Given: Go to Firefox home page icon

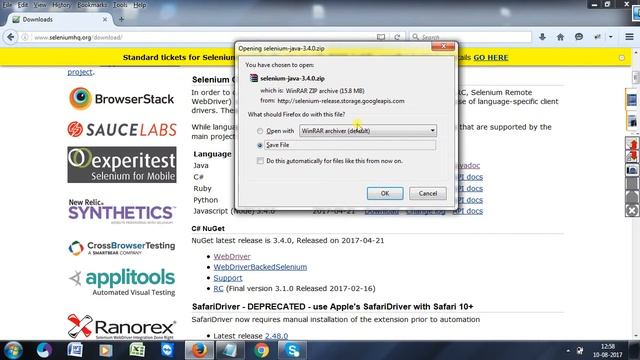Looking at the screenshot, I should point(560,37).
